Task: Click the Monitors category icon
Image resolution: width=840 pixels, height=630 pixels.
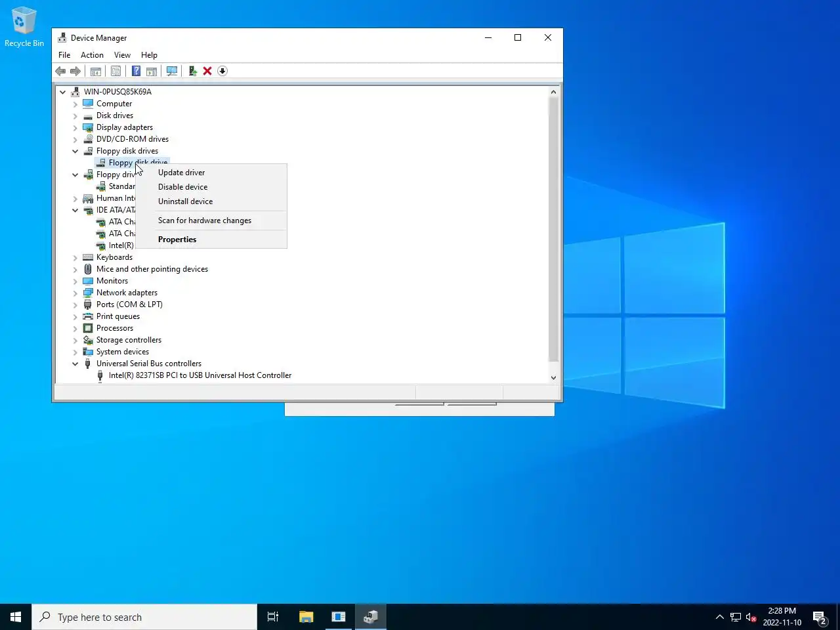Action: (x=88, y=281)
